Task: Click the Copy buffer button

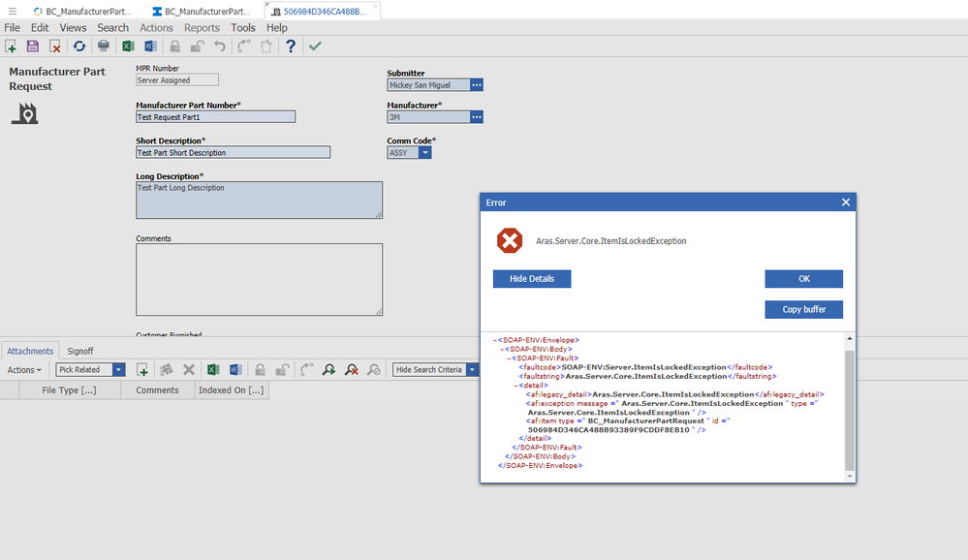Action: (803, 310)
